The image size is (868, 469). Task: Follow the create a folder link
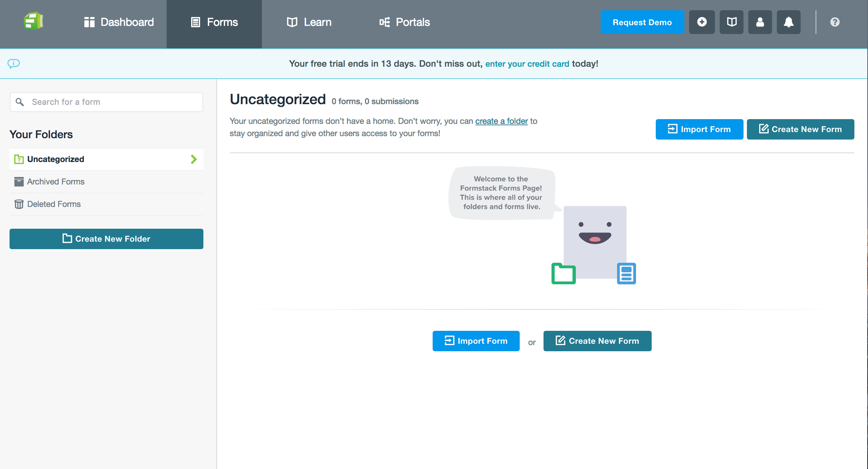pos(501,121)
